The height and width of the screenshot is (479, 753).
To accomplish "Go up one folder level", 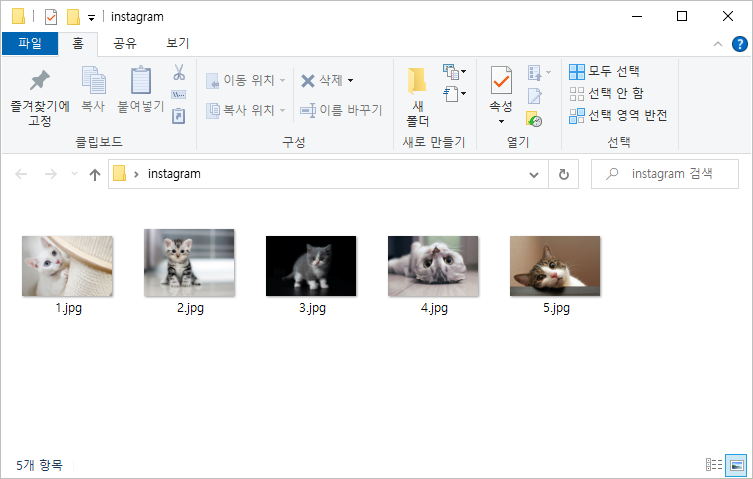I will point(95,174).
